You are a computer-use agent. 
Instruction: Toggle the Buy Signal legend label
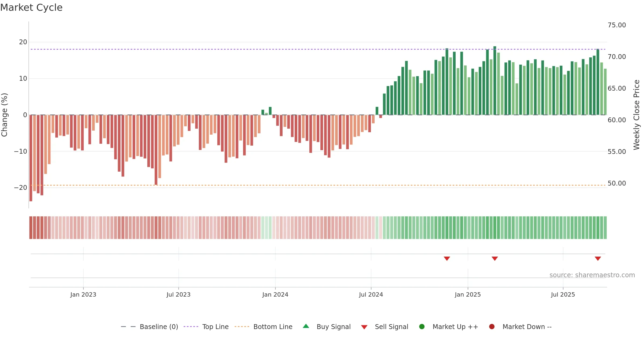click(334, 327)
